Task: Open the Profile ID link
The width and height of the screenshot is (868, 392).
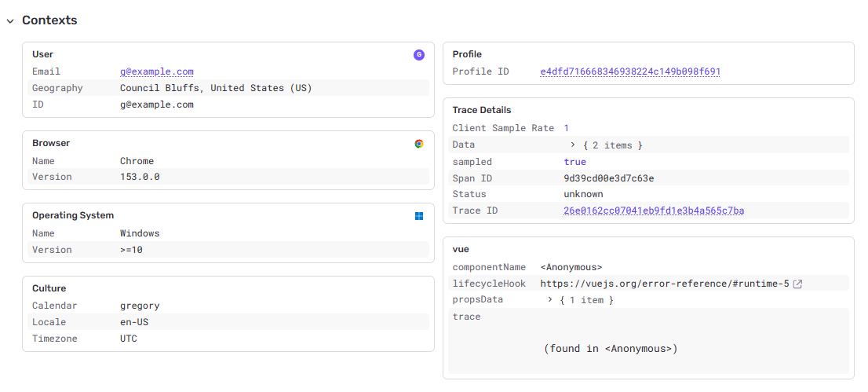Action: [x=630, y=71]
